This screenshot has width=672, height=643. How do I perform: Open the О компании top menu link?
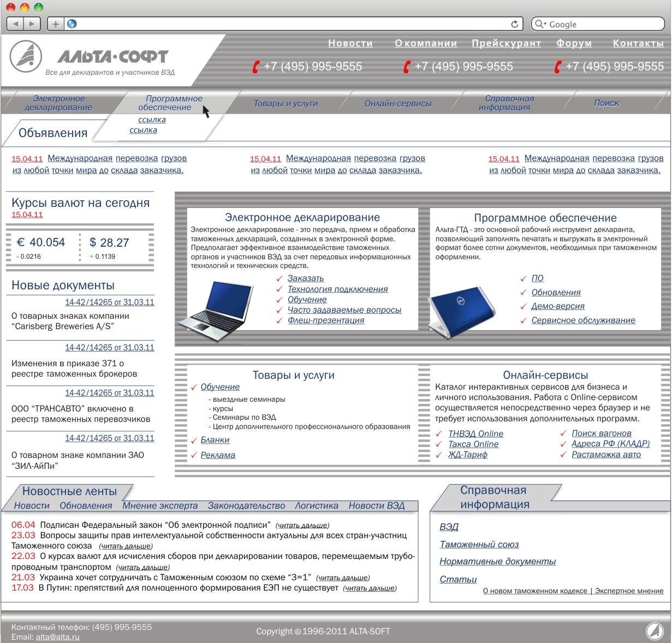[x=426, y=43]
